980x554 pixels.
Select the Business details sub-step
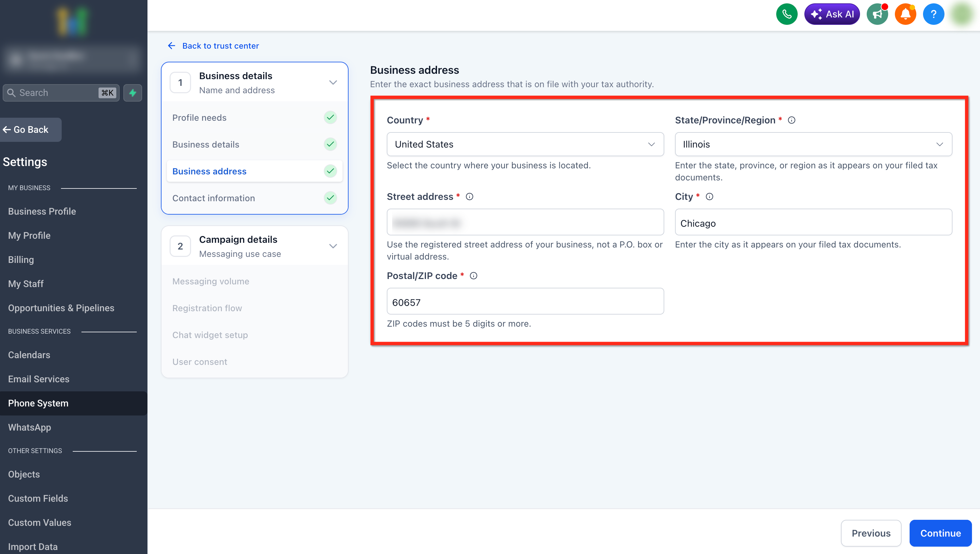(x=254, y=144)
